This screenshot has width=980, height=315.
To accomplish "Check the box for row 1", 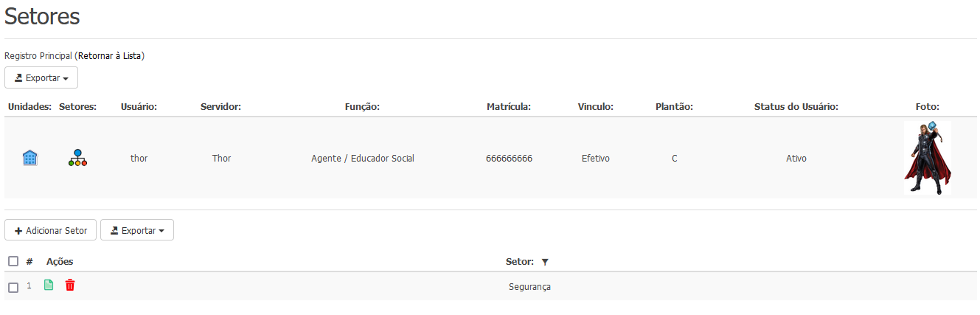I will coord(13,287).
